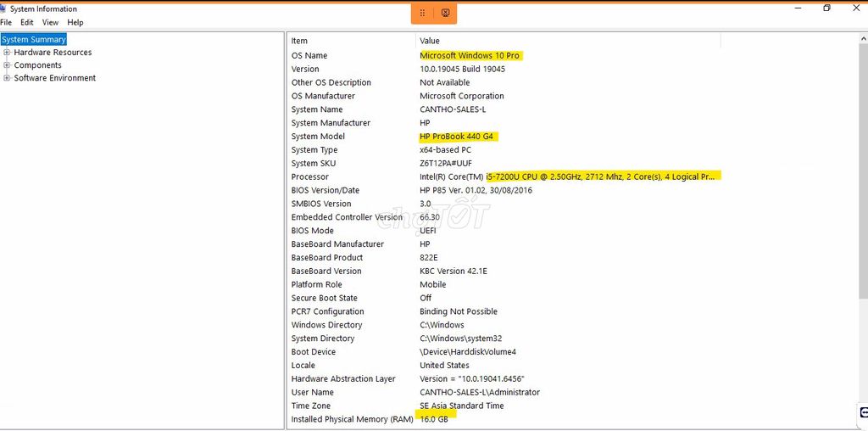Select Embedded Controller Version row label

point(347,217)
